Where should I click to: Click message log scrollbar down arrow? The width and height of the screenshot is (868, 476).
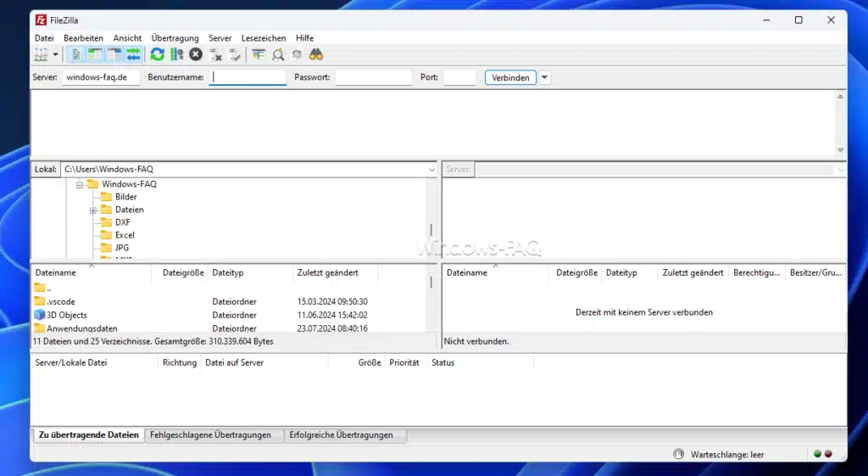(x=840, y=150)
